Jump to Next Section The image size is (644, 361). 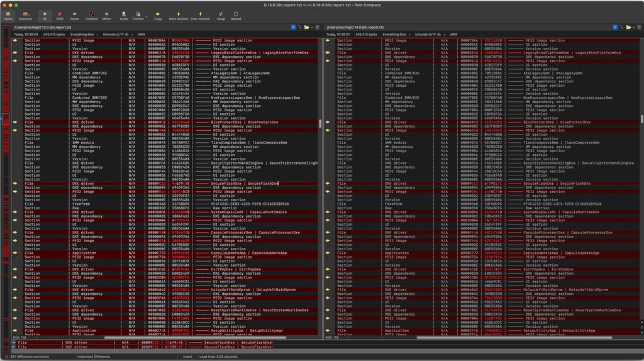178,16
